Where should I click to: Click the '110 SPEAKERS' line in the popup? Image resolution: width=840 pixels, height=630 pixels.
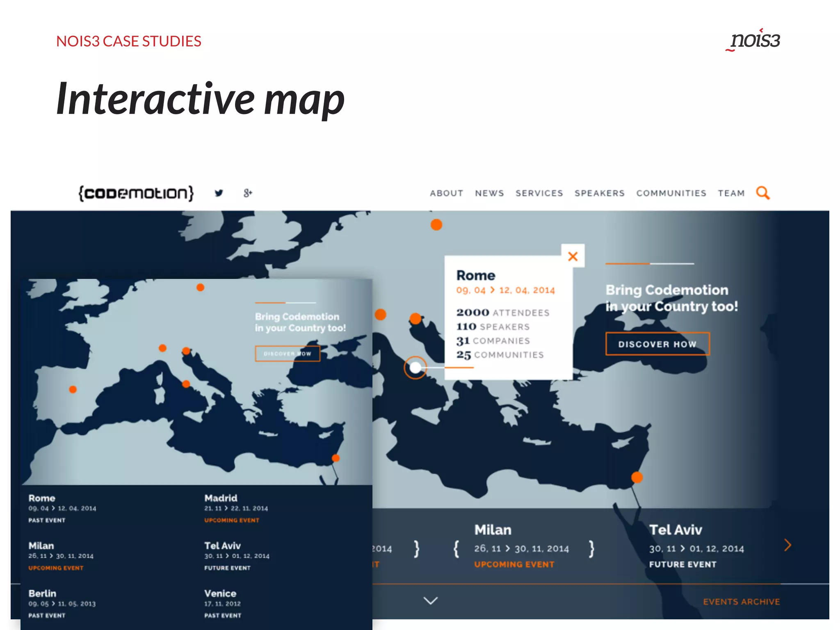pyautogui.click(x=493, y=326)
